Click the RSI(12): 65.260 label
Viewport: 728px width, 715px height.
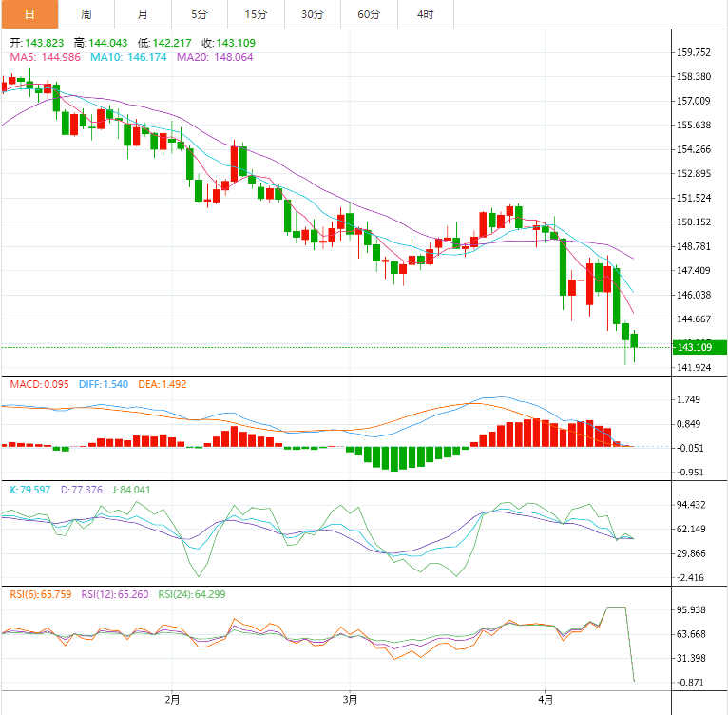[x=115, y=594]
